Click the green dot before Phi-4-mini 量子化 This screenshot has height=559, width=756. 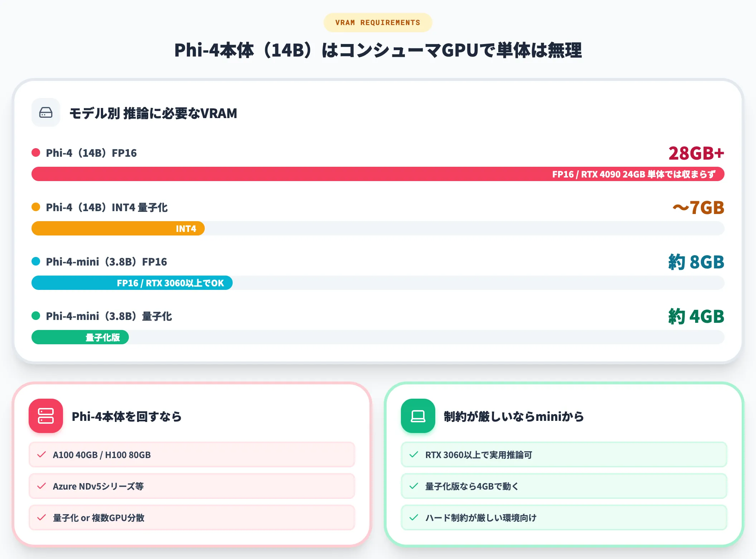[36, 316]
